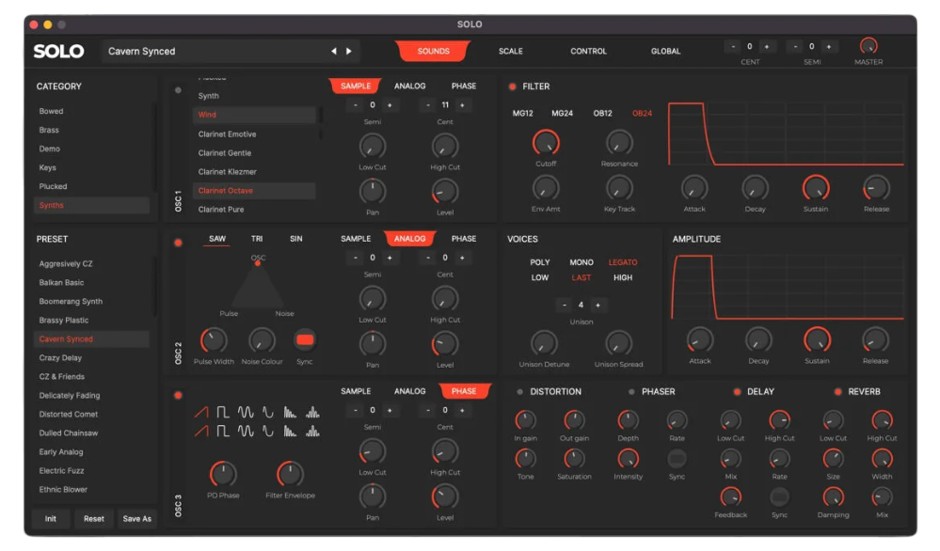Decrease OSC 1 Semi with minus
This screenshot has width=940, height=551.
355,105
